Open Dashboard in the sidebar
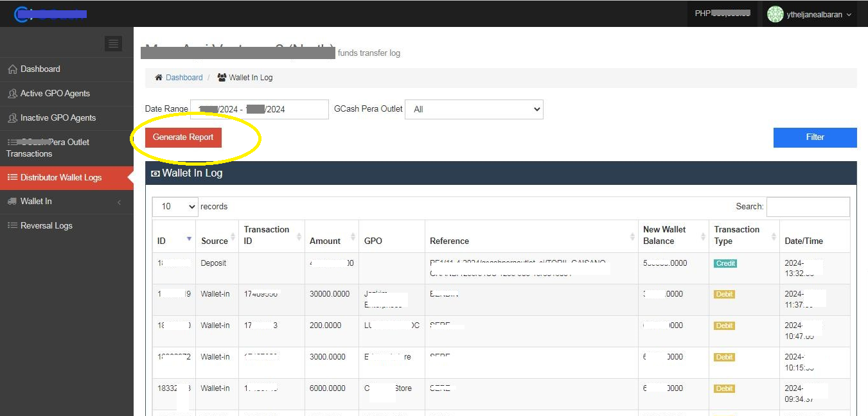 point(67,69)
